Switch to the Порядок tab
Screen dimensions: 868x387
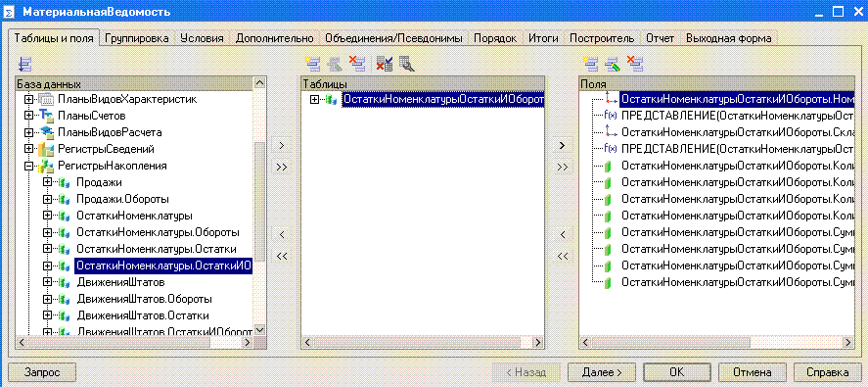tap(495, 38)
